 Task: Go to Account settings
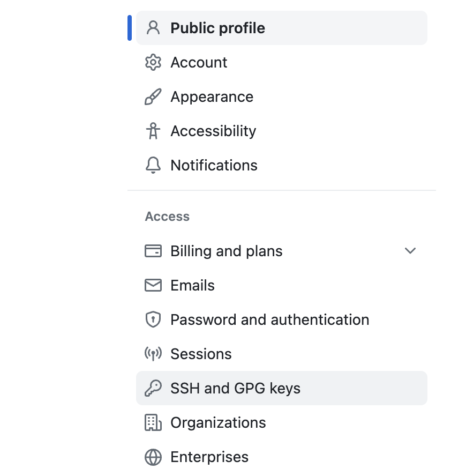click(199, 63)
